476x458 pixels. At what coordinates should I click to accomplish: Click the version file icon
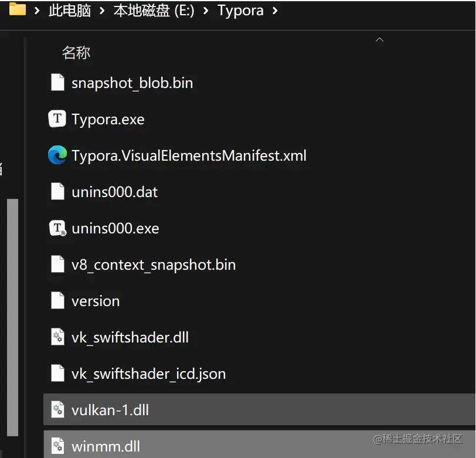point(57,300)
